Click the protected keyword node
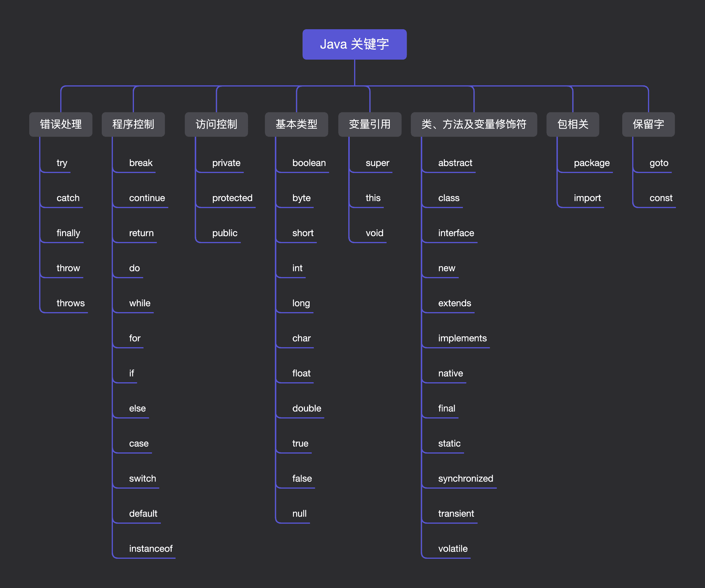 coord(232,198)
